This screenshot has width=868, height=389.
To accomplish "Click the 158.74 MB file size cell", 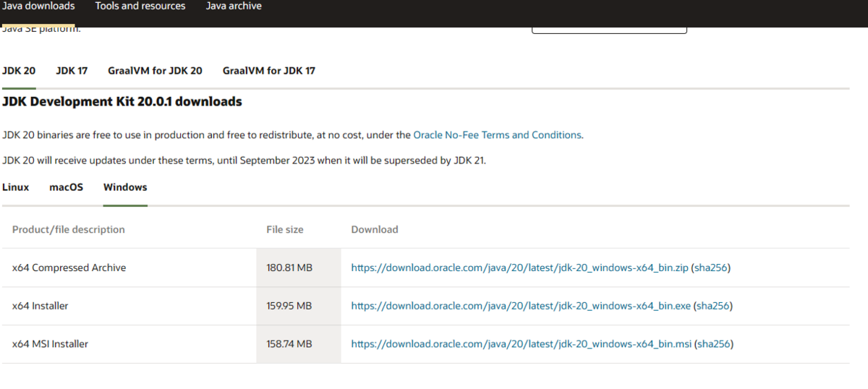I will (298, 344).
